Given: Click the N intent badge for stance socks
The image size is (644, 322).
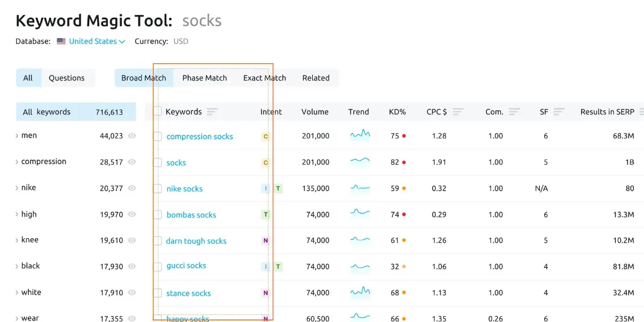Looking at the screenshot, I should coord(265,293).
